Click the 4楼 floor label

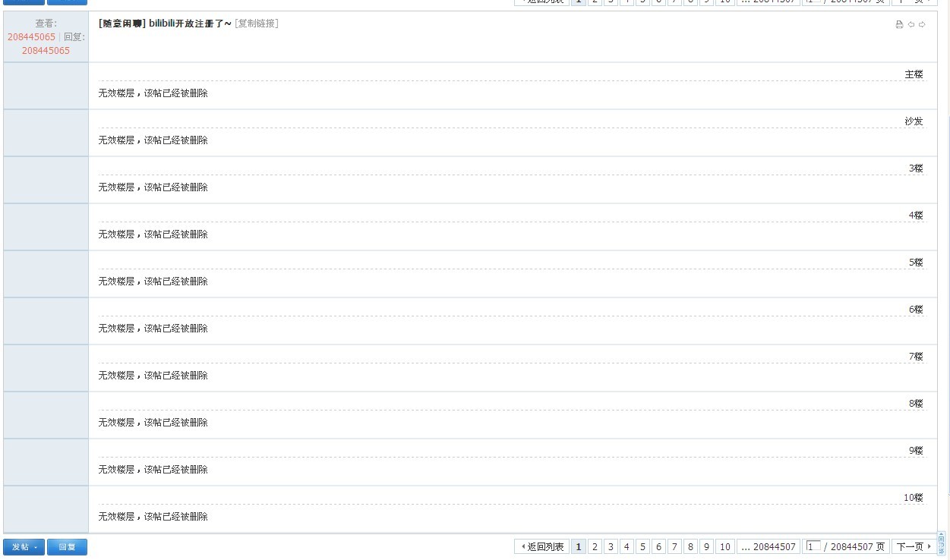click(916, 216)
